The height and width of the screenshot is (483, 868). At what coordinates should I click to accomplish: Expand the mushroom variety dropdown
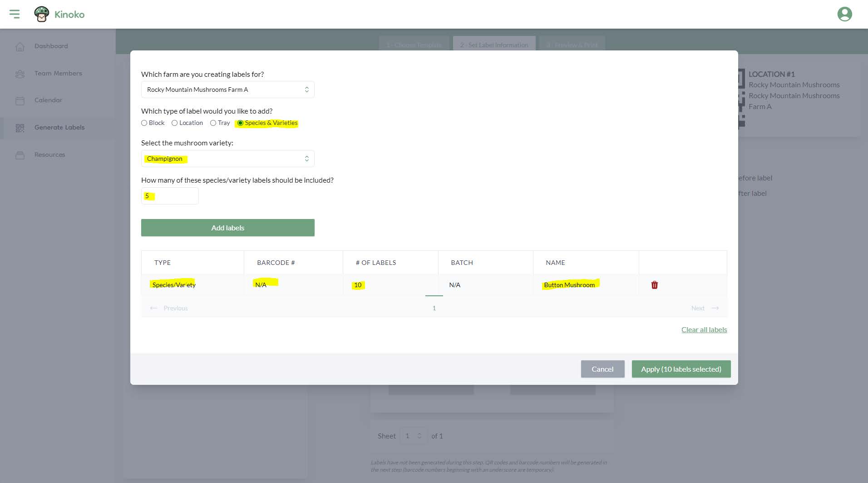point(227,159)
